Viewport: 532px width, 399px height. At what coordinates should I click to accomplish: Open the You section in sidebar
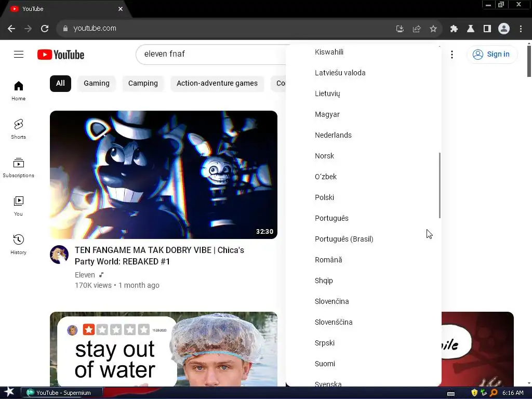tap(18, 206)
